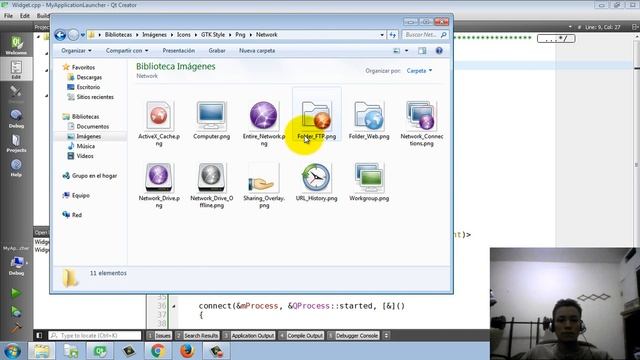Switch to Qt Creator Edit mode
The width and height of the screenshot is (640, 360).
point(16,69)
